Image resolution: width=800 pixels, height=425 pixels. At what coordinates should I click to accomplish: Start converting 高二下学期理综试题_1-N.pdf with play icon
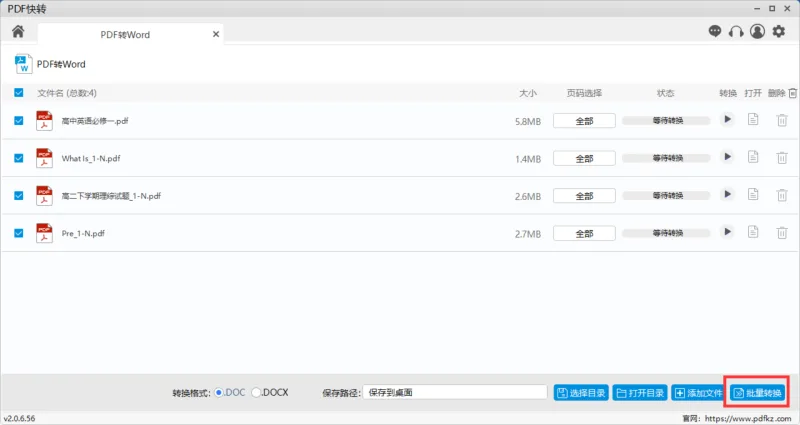coord(728,194)
